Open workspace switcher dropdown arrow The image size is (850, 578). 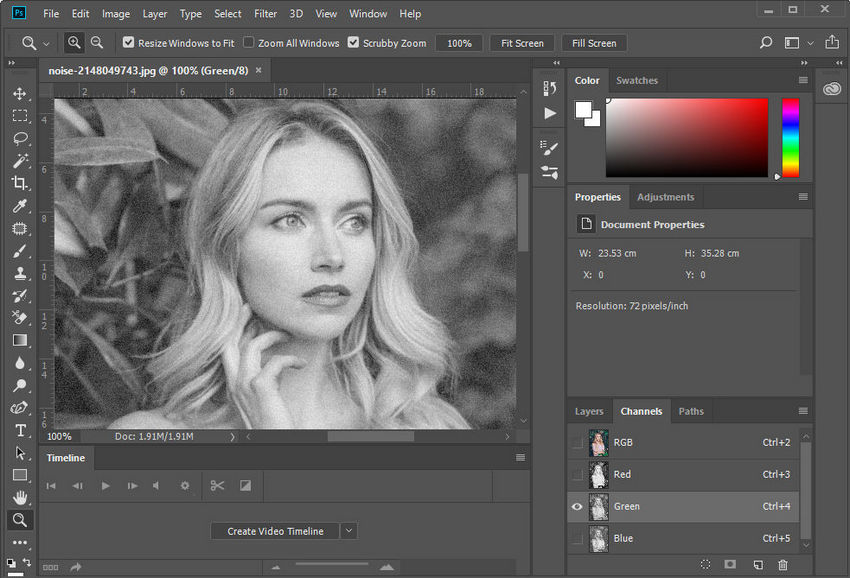tap(810, 43)
